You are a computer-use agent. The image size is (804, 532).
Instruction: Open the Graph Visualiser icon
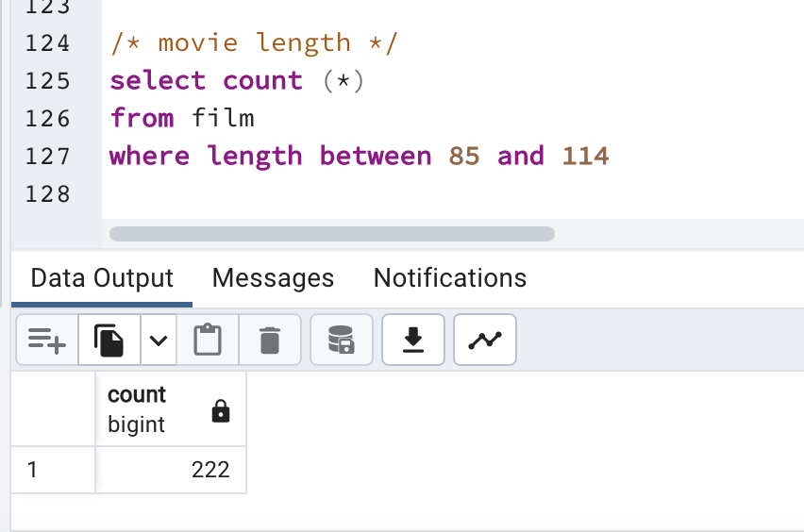click(x=485, y=340)
